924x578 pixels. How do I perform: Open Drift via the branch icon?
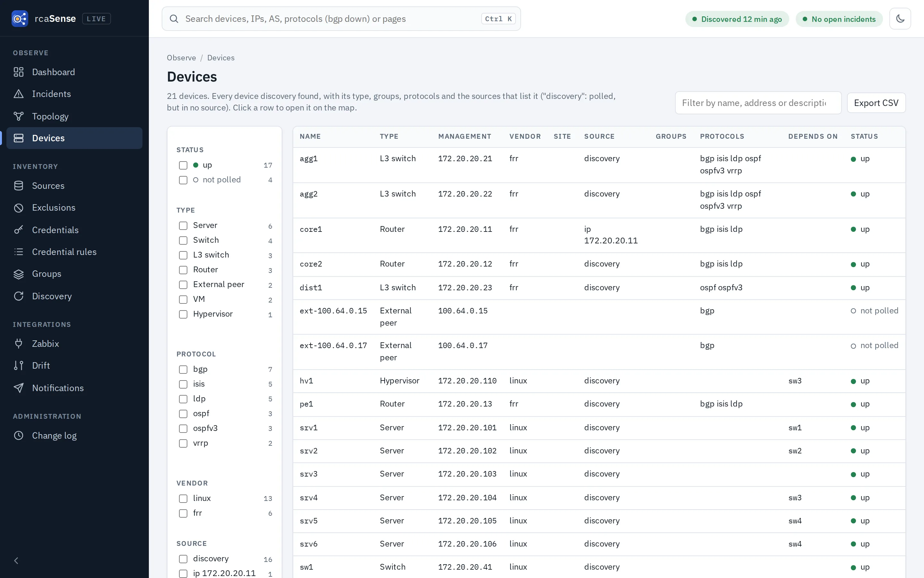[18, 365]
